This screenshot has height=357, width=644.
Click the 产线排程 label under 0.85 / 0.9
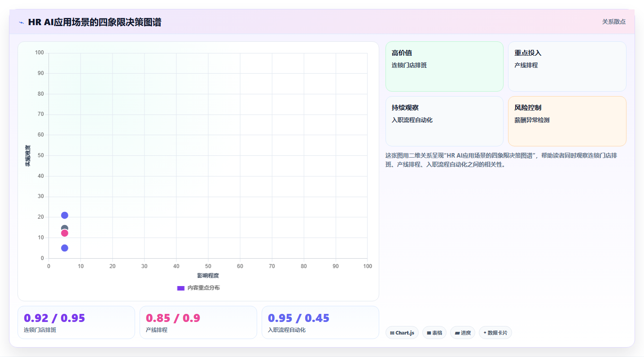(x=157, y=330)
